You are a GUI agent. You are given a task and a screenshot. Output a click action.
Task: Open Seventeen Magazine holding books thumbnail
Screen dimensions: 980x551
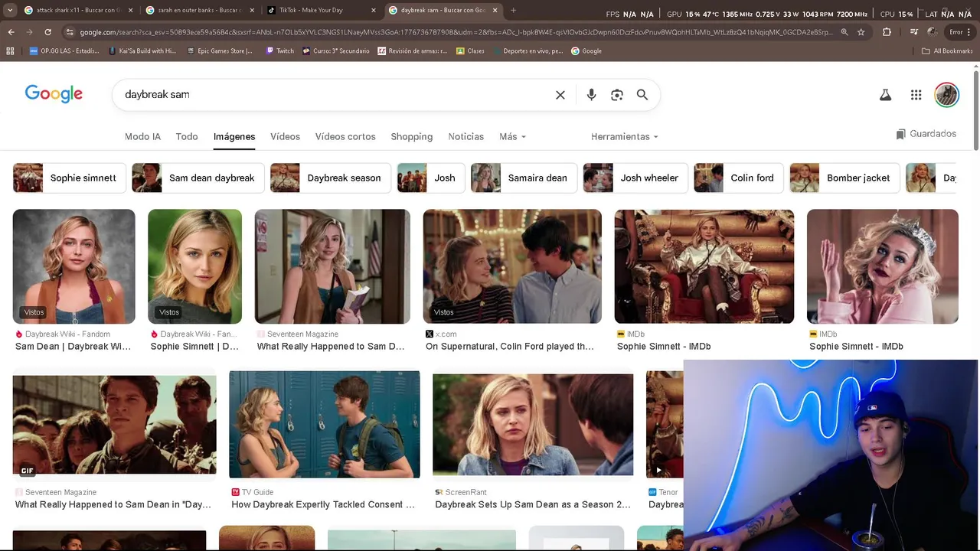pos(332,266)
